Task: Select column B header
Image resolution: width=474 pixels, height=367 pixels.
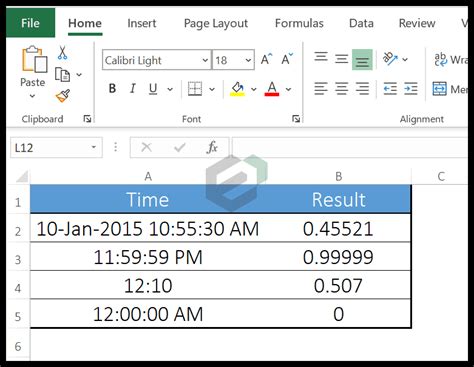Action: tap(339, 176)
